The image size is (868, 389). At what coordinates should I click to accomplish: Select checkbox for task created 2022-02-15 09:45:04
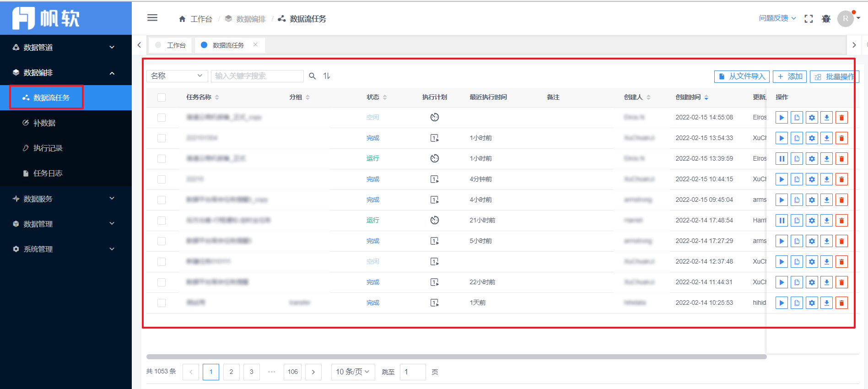162,200
